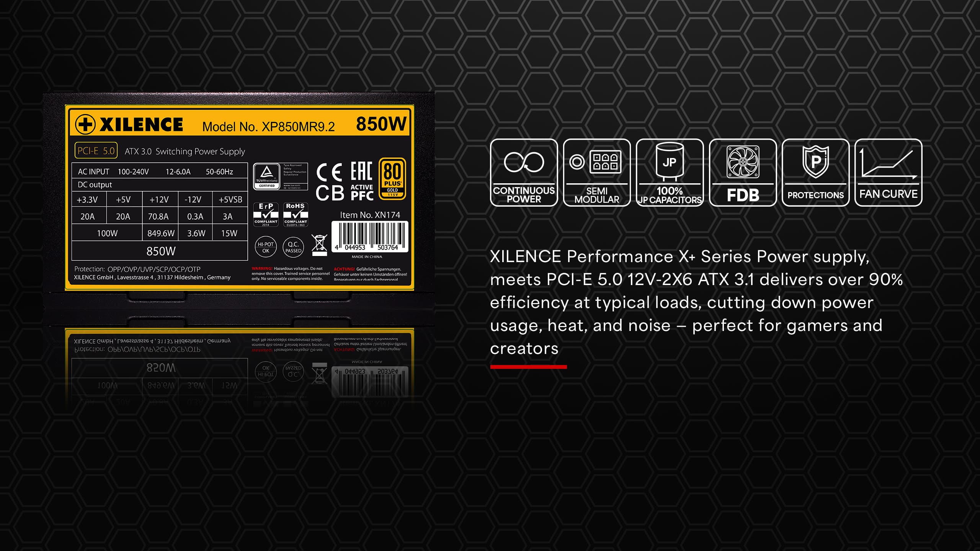The image size is (980, 551).
Task: Click the 850W total power cell
Action: tap(160, 251)
